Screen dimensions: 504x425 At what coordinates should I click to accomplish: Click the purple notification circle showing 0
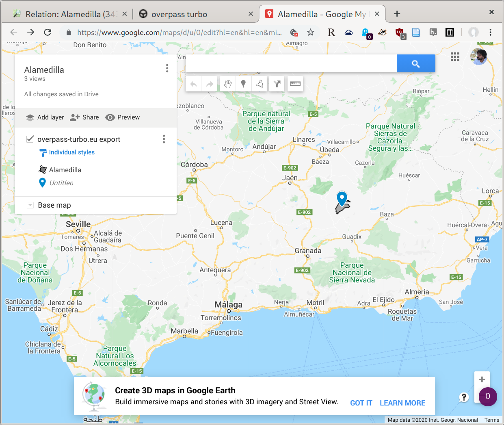[x=488, y=397]
